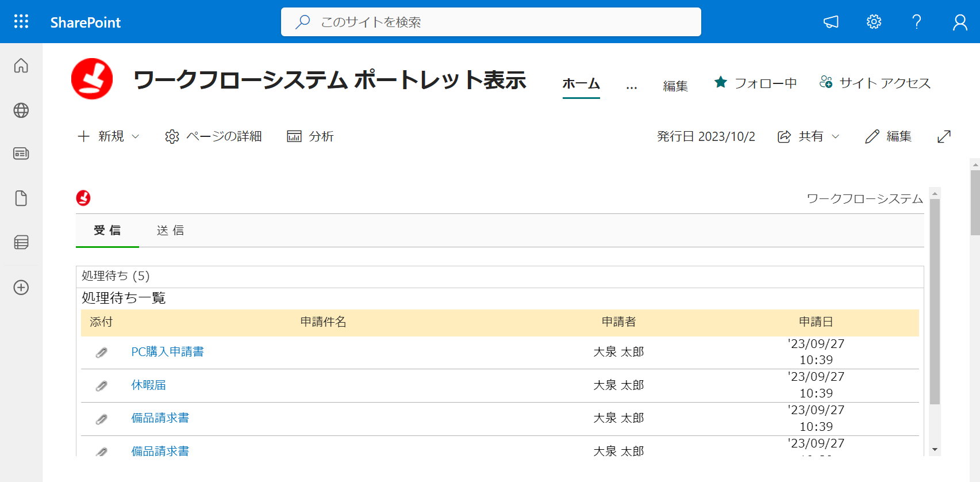Click the このサイトを検索 search field
Image resolution: width=980 pixels, height=482 pixels.
coord(491,22)
